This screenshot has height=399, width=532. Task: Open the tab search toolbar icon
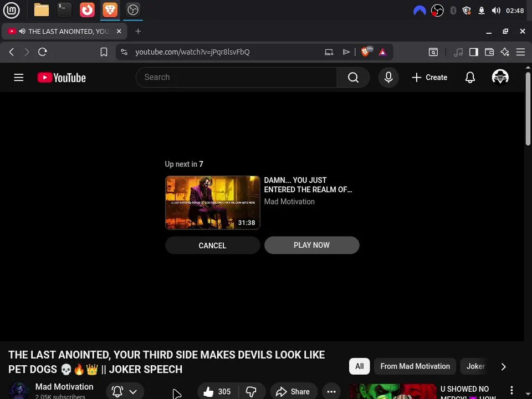(433, 52)
